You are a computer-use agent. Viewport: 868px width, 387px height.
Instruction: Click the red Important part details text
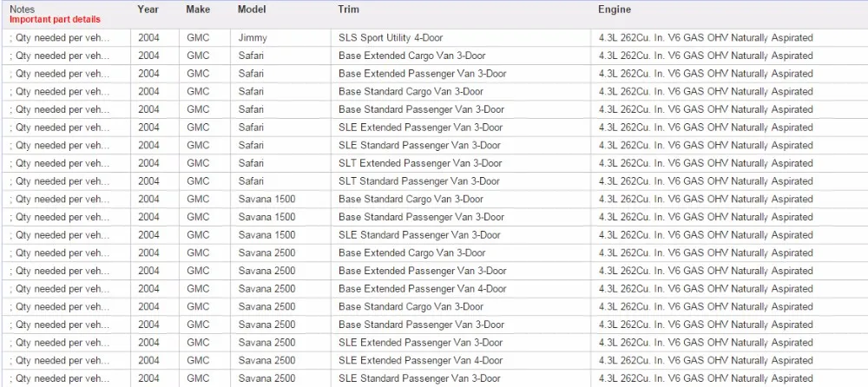point(55,19)
